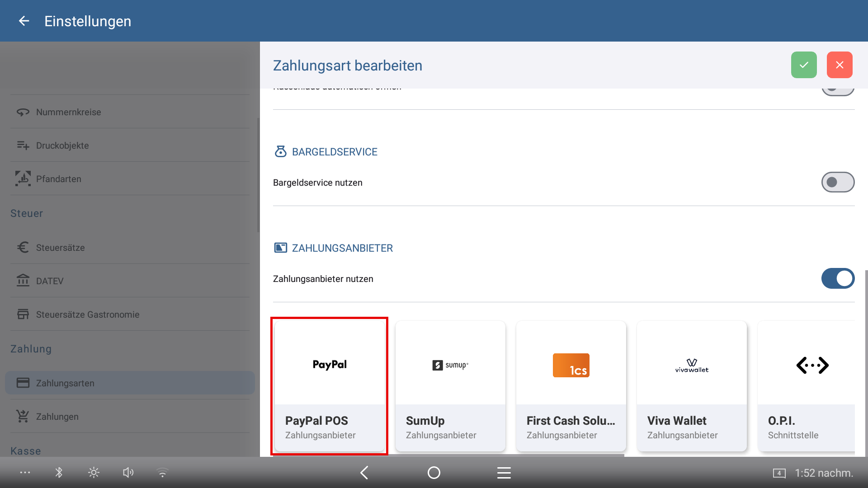Click the Zahlungen shopping cart icon
The width and height of the screenshot is (868, 488).
click(x=23, y=416)
